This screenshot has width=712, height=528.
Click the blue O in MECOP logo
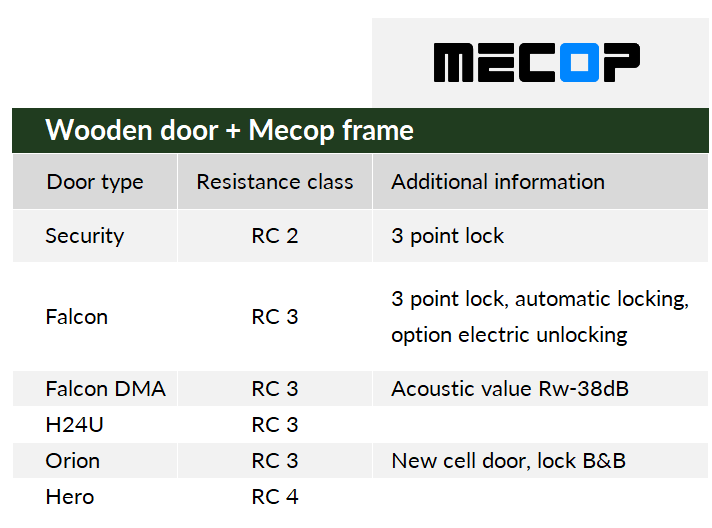click(579, 63)
